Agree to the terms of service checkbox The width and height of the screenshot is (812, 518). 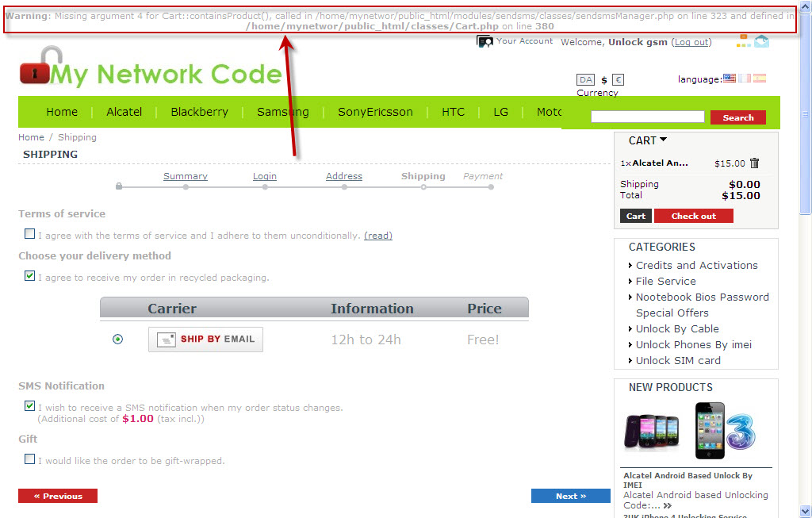click(30, 234)
